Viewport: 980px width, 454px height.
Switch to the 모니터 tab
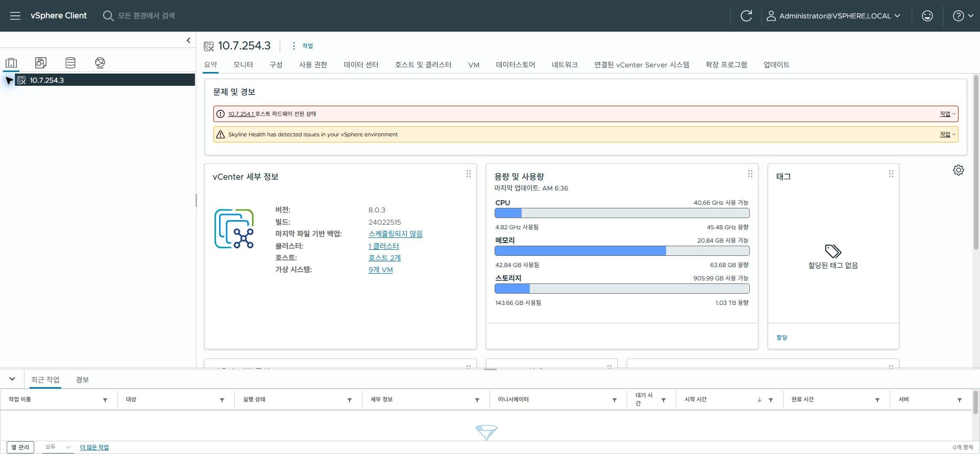[x=243, y=65]
